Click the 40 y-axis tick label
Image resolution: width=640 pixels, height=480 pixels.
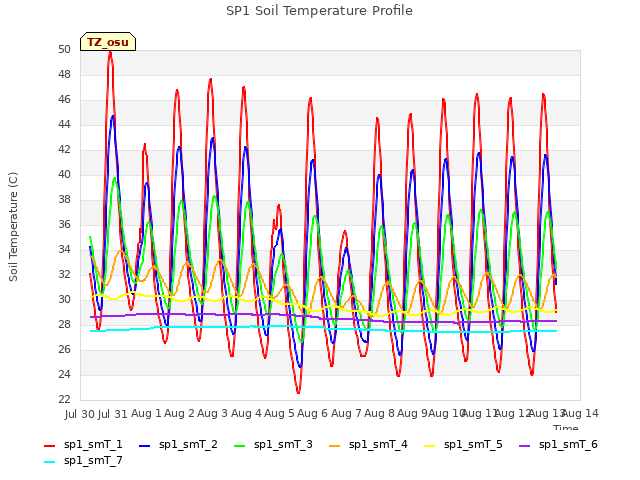tap(64, 174)
